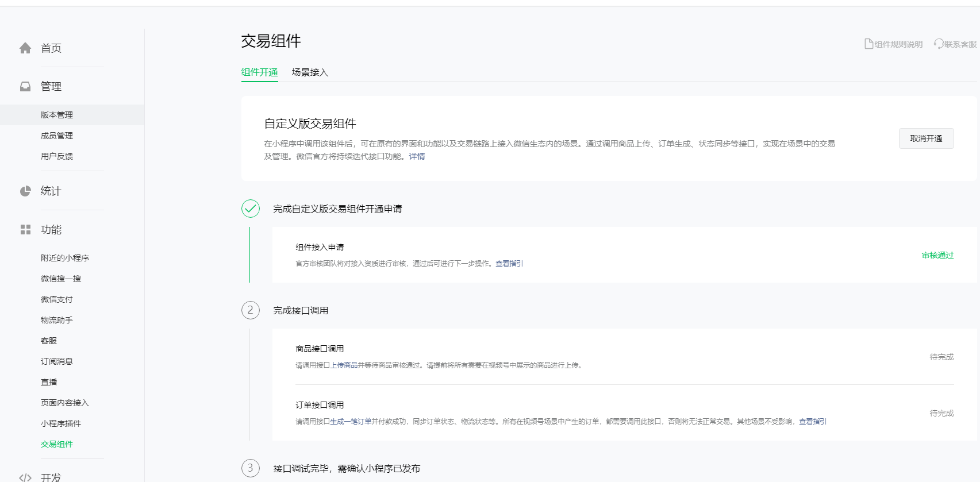Image resolution: width=980 pixels, height=482 pixels.
Task: Click 待完成 status for 商品接口调用
Action: (941, 357)
